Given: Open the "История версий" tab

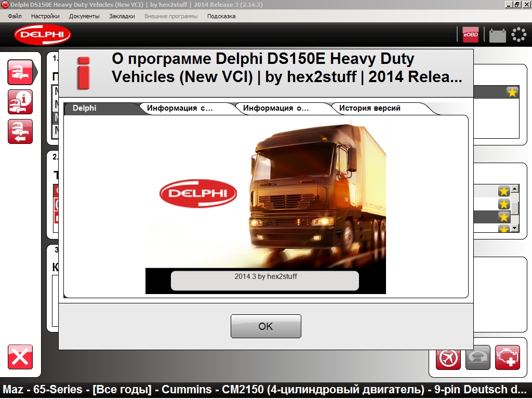Looking at the screenshot, I should click(x=370, y=108).
